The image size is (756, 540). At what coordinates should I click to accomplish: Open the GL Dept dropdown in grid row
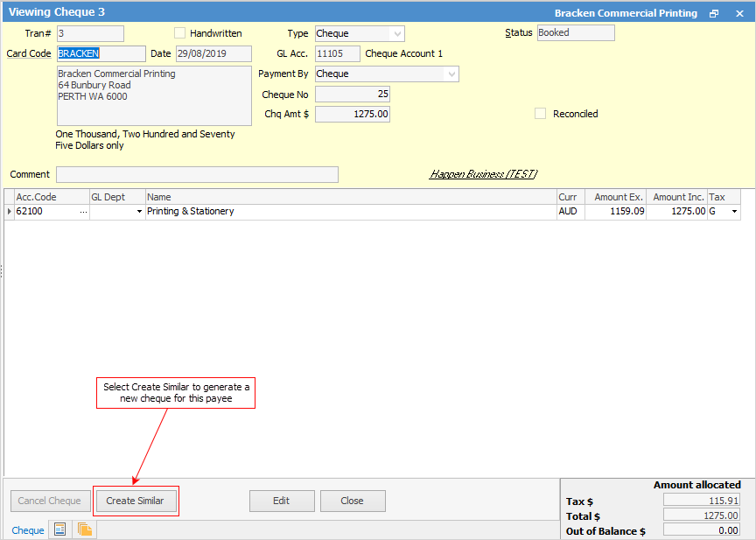(138, 212)
